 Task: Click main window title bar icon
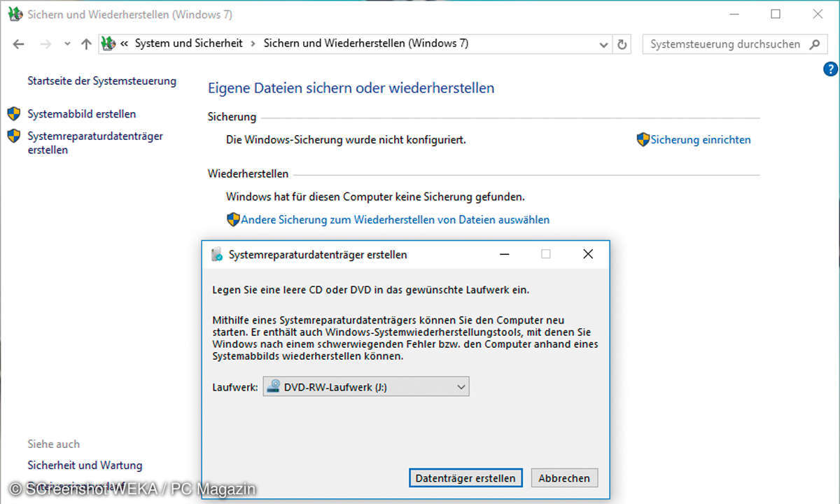point(15,15)
